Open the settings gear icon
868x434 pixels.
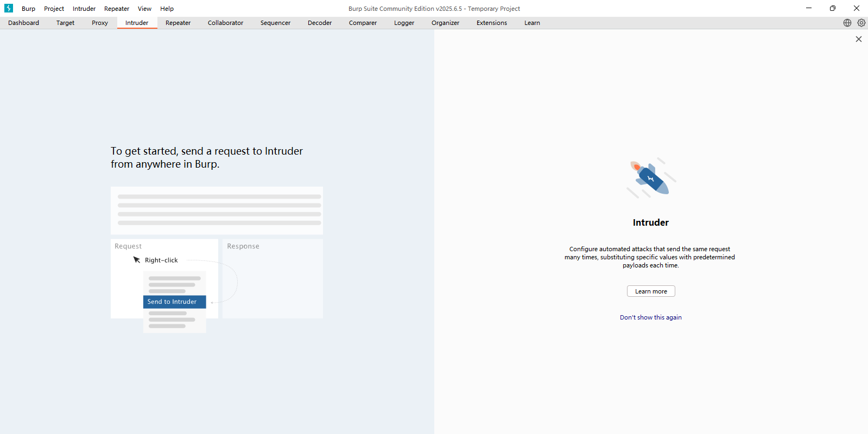coord(861,23)
